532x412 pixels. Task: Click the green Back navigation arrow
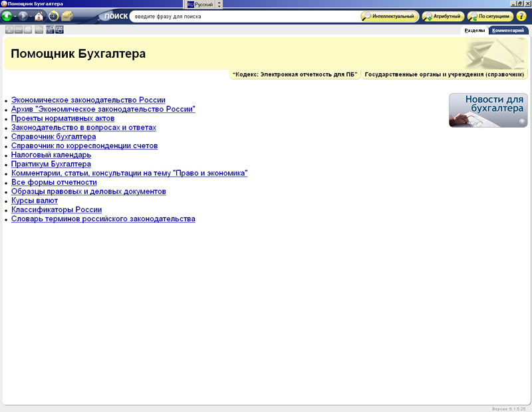(7, 16)
